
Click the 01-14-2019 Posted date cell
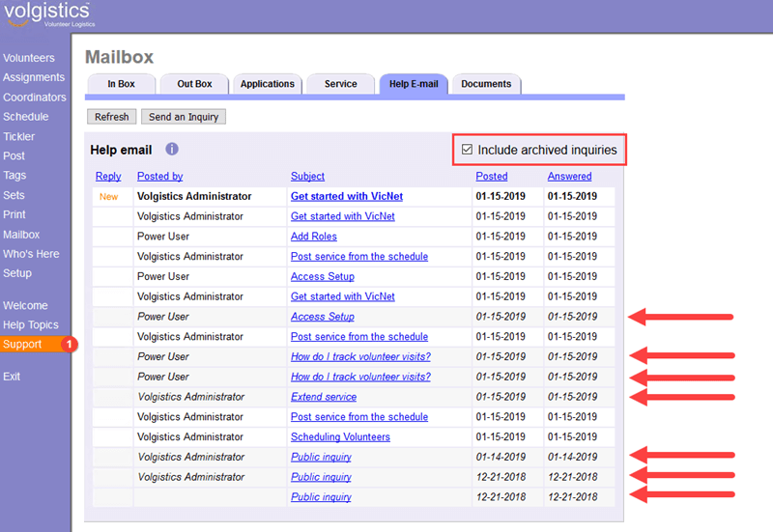click(501, 457)
